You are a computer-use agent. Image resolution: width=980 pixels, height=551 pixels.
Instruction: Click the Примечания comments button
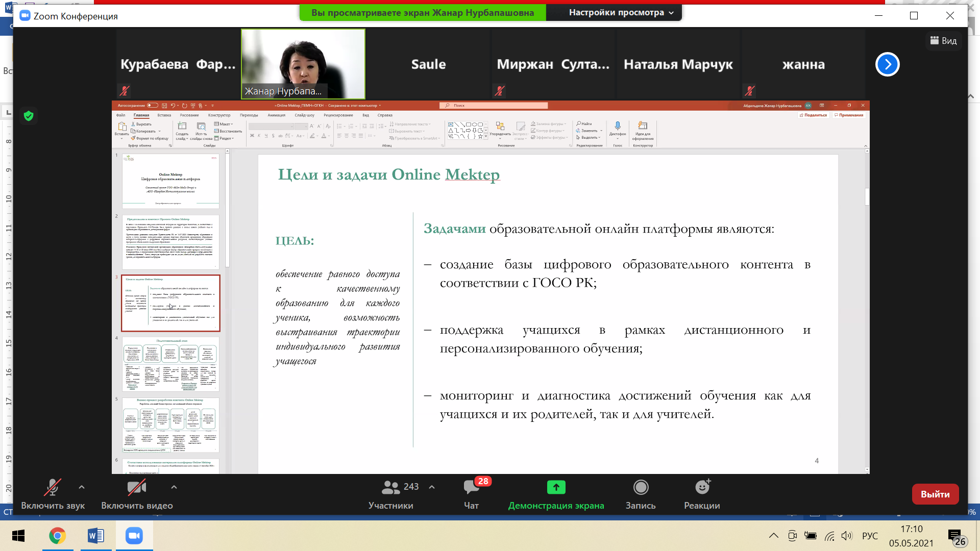point(848,115)
